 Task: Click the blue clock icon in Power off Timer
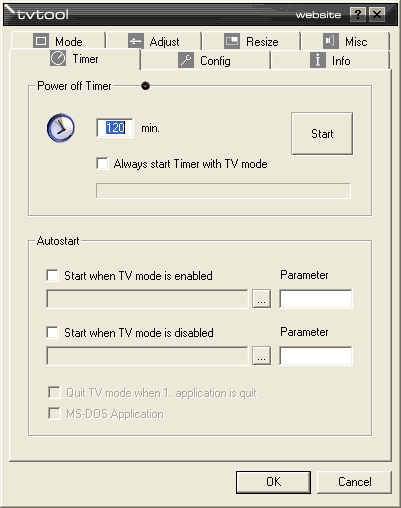(61, 128)
